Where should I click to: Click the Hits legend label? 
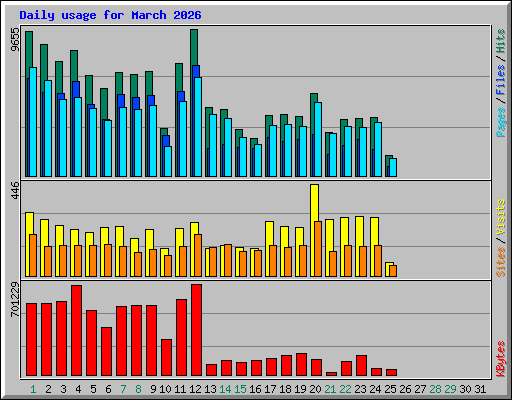(x=501, y=41)
